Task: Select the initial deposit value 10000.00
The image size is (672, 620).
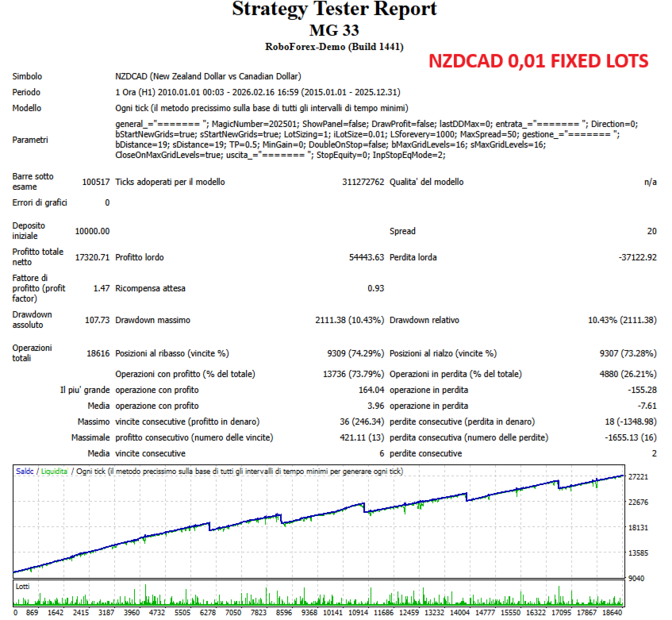Action: click(x=92, y=231)
